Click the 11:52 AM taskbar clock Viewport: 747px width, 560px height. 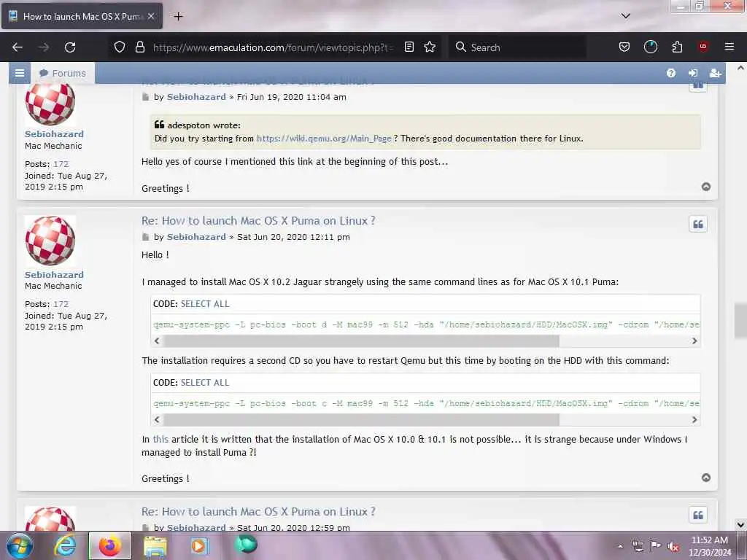(x=710, y=546)
